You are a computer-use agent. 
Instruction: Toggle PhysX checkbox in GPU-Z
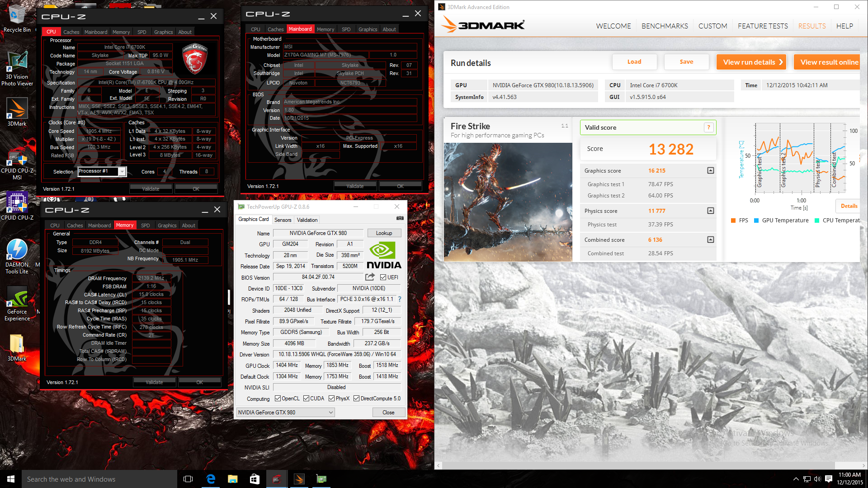click(x=331, y=399)
